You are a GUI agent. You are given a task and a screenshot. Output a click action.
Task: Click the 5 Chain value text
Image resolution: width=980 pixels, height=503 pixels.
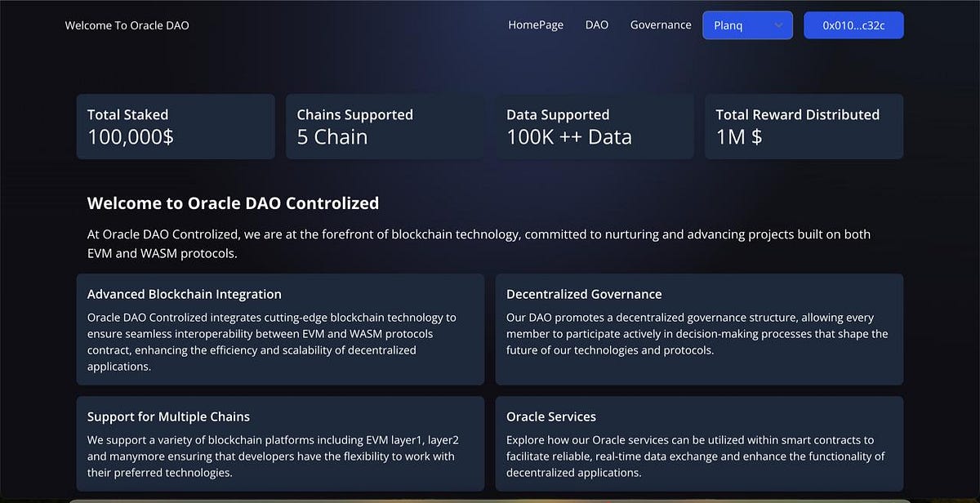pyautogui.click(x=332, y=137)
